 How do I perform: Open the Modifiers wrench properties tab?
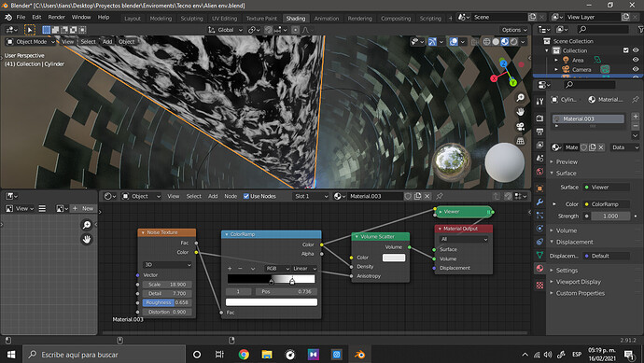[x=539, y=202]
